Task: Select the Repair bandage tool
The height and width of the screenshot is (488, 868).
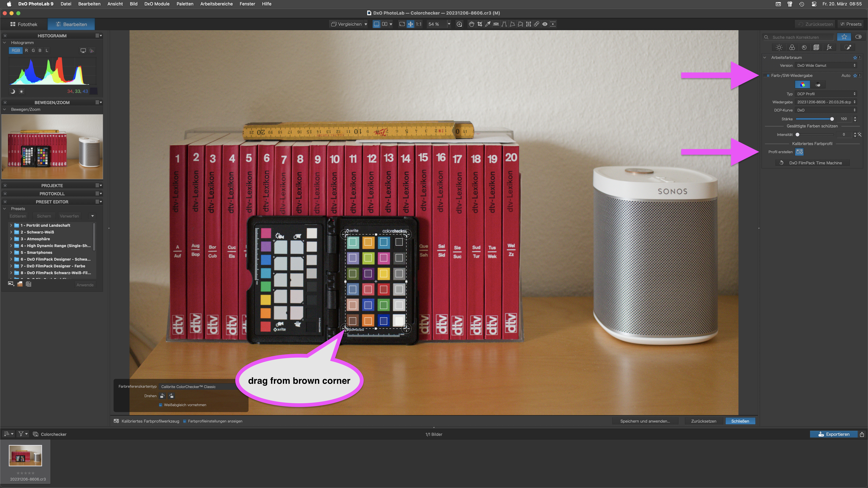Action: coord(536,24)
